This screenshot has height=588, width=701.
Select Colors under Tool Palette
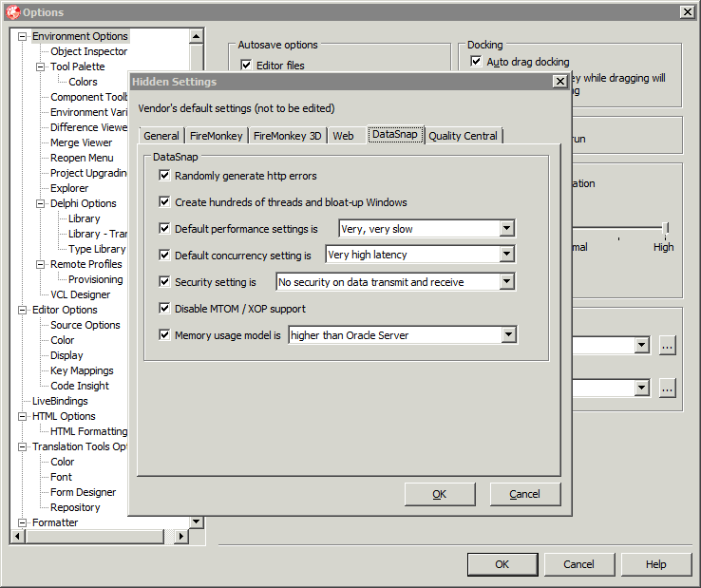click(x=83, y=82)
